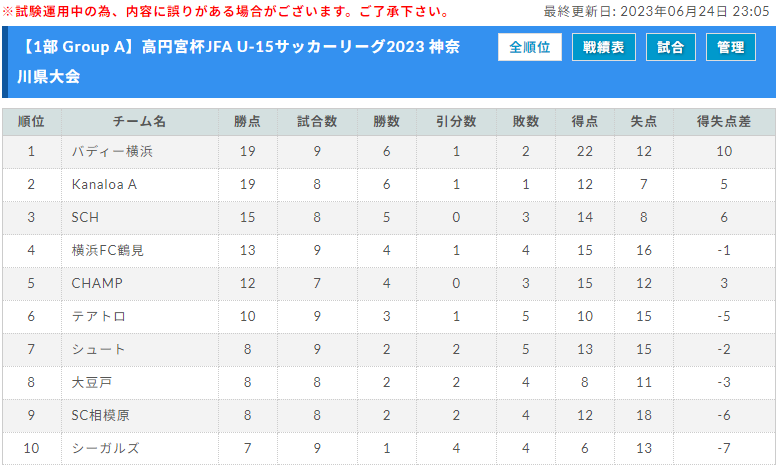The height and width of the screenshot is (468, 778).
Task: Click the チーム名 column header
Action: (139, 122)
